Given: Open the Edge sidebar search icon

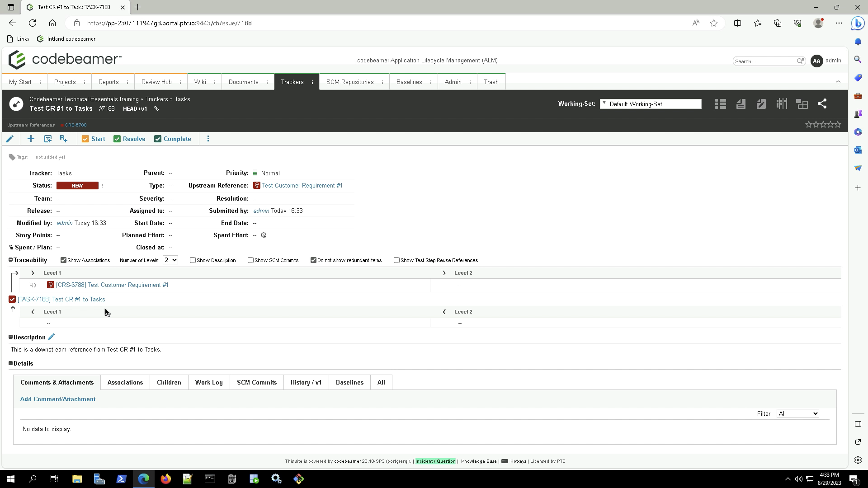Looking at the screenshot, I should [858, 60].
